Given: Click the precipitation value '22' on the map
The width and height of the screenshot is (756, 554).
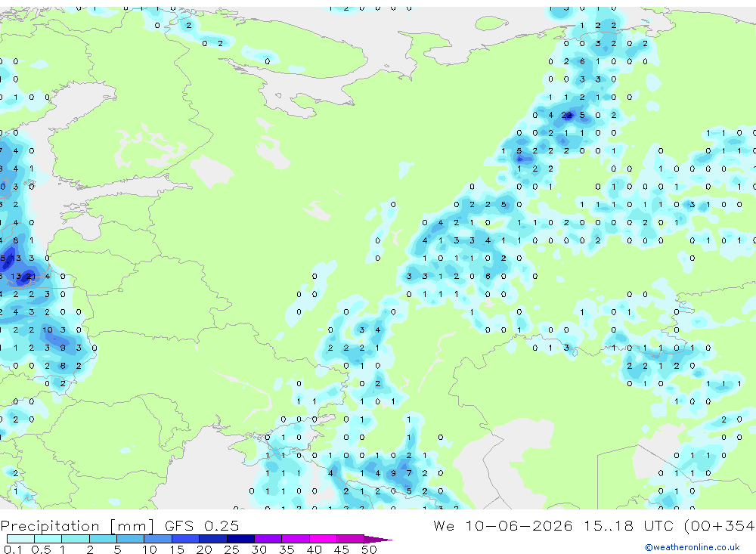Looking at the screenshot, I should click(566, 115).
